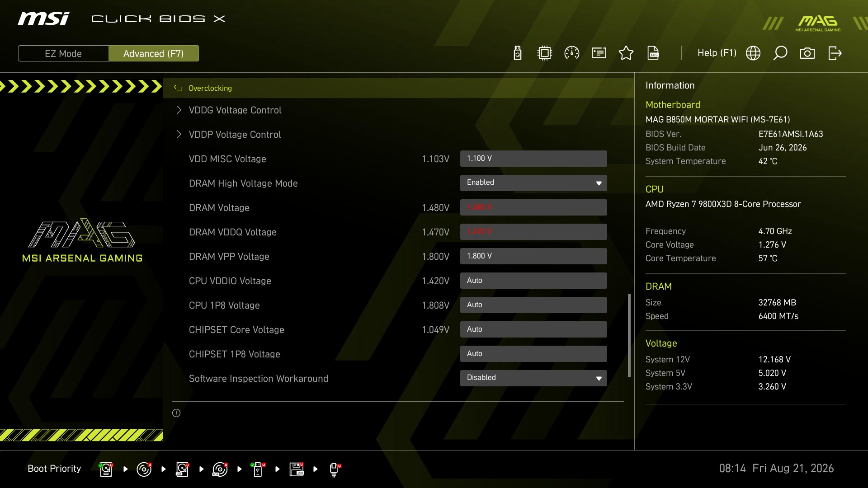Viewport: 868px width, 488px height.
Task: Switch to EZ Mode
Action: coord(63,53)
